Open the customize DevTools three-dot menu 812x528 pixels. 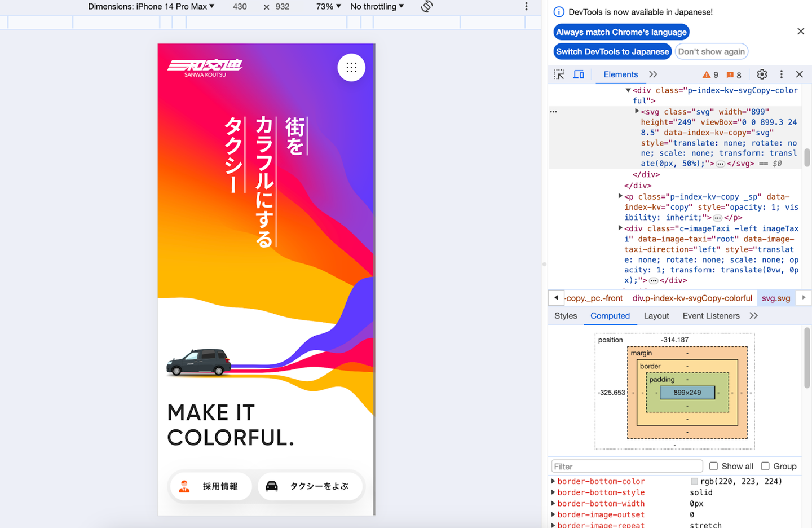(781, 74)
